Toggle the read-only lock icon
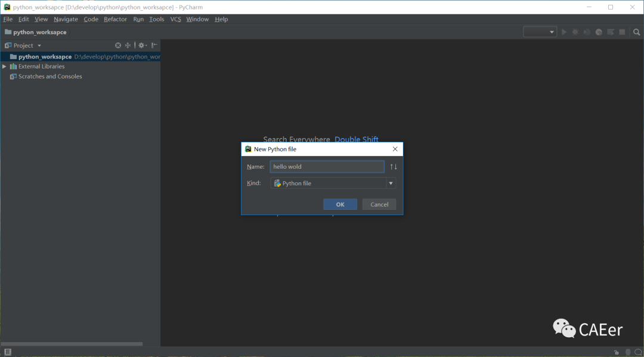 point(617,352)
